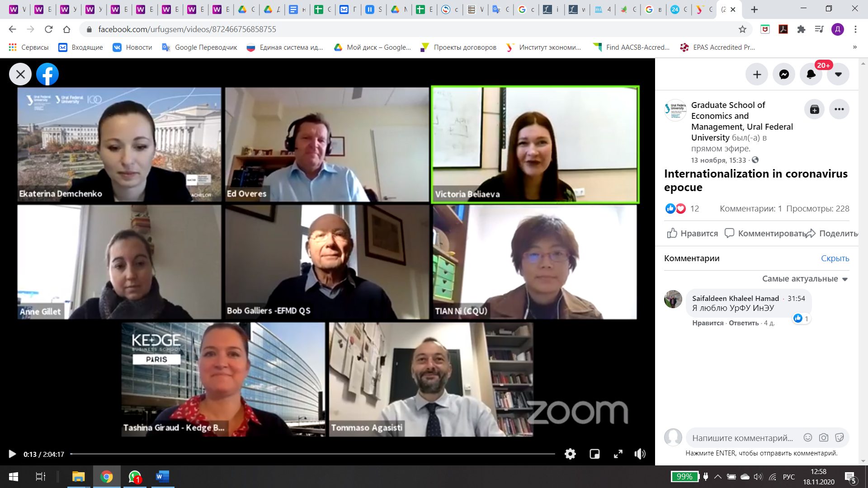Open 'Новости' bookmark
Viewport: 868px width, 488px height.
click(x=132, y=47)
